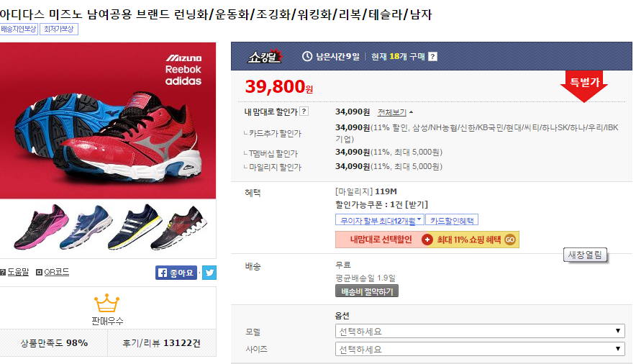
Task: Open the 모델 option dropdown
Action: click(x=480, y=331)
